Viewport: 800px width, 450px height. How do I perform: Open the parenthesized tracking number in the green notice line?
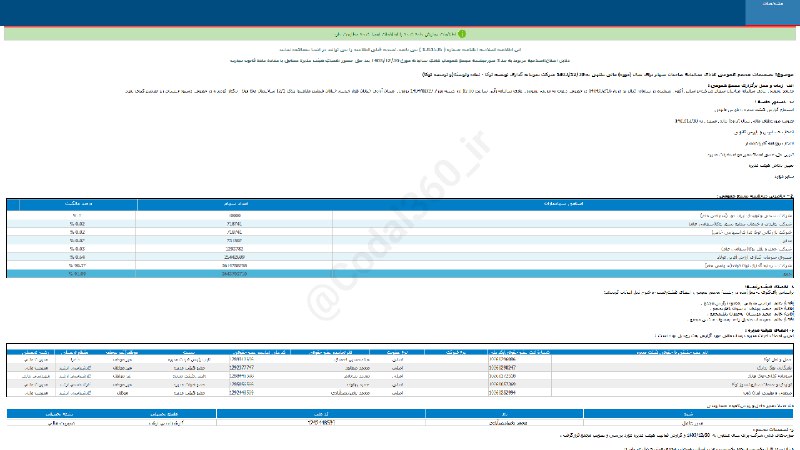[433, 50]
